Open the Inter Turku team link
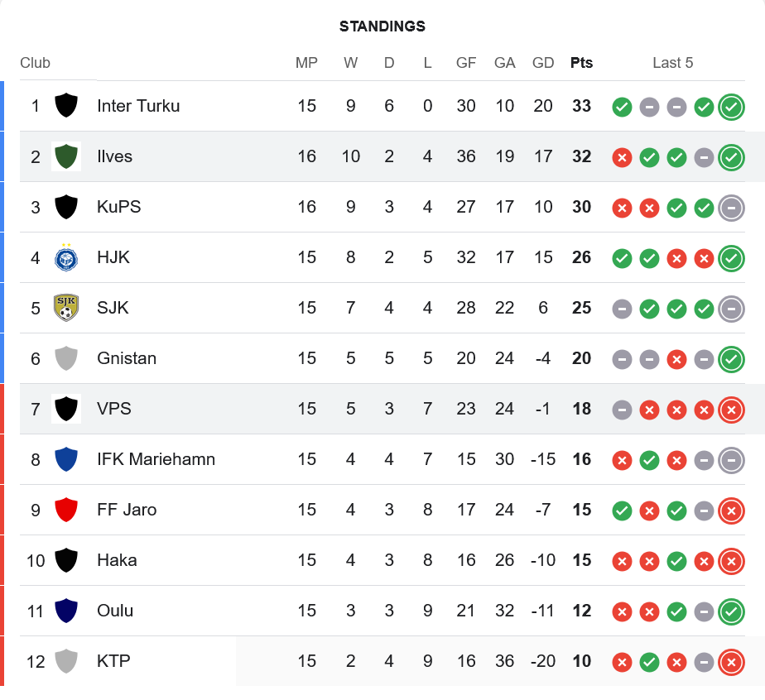 [138, 106]
